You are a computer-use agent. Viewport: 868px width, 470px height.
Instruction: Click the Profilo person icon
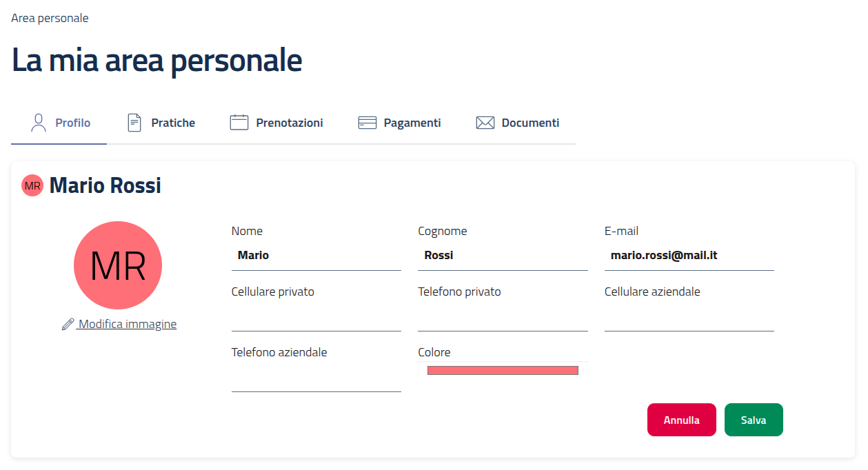coord(39,123)
